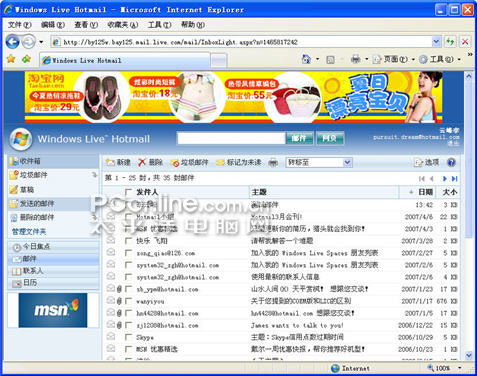Click the Hotmail search input field
Screen dimensions: 477x376
coord(231,138)
